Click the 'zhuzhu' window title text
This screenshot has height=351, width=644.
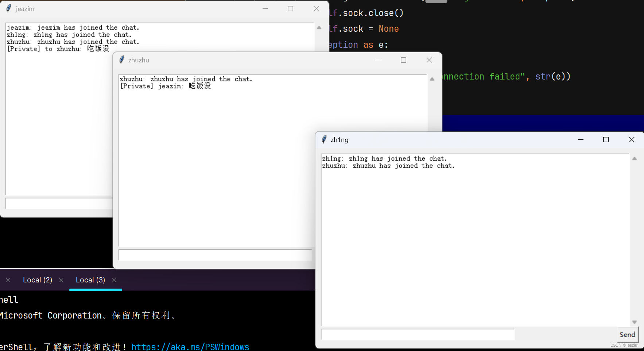click(x=139, y=60)
